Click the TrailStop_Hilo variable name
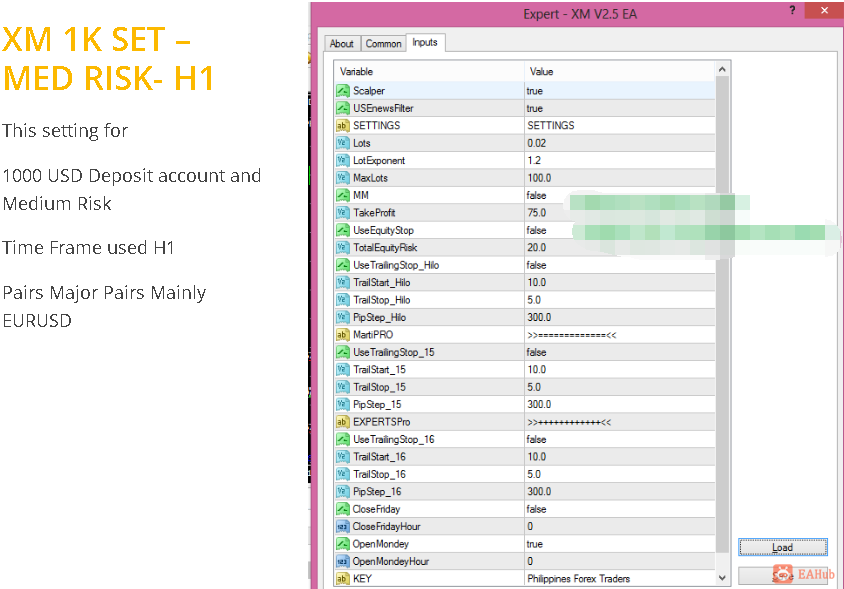This screenshot has width=844, height=589. (382, 300)
